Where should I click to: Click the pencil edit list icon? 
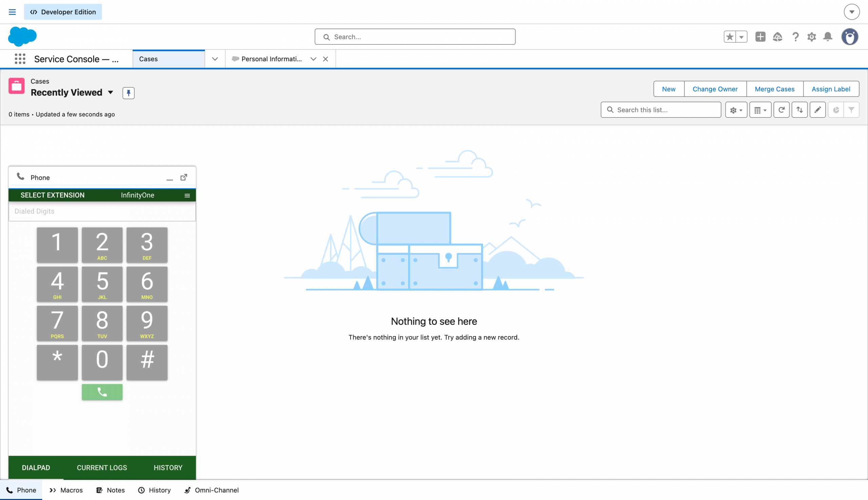tap(817, 110)
